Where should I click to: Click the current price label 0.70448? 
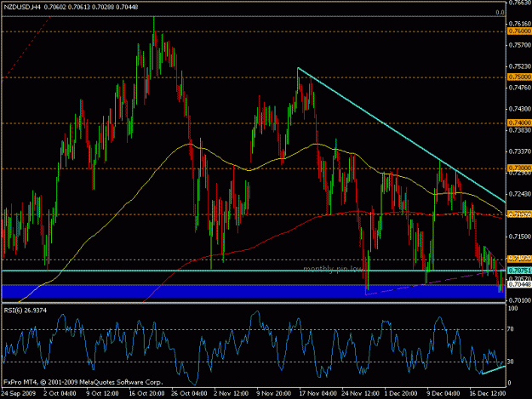(519, 284)
